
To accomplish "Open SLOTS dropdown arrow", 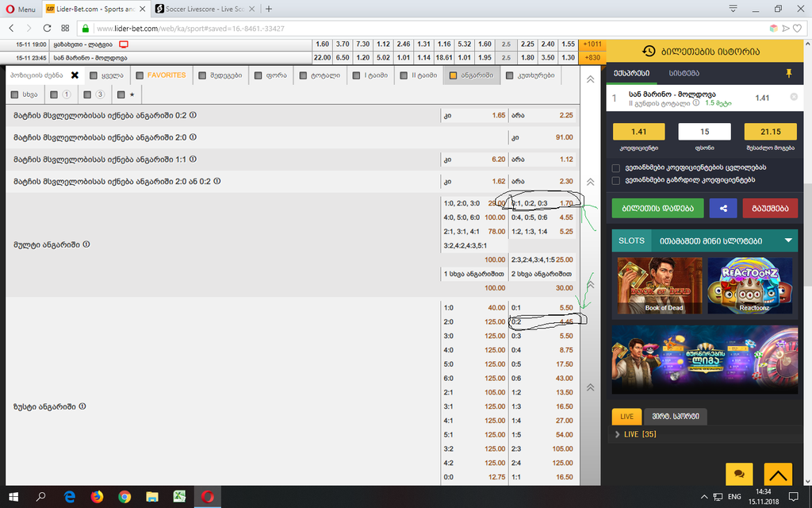I will 788,241.
